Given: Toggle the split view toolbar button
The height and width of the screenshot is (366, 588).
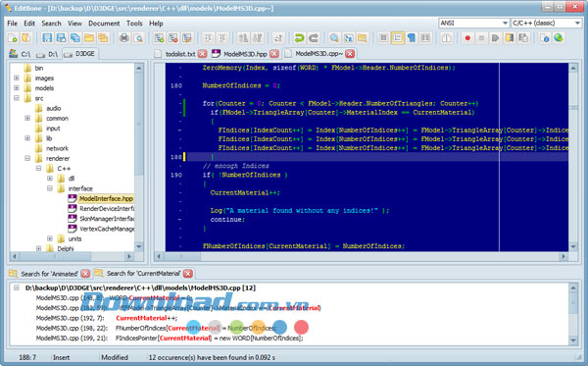Looking at the screenshot, I should tap(425, 38).
